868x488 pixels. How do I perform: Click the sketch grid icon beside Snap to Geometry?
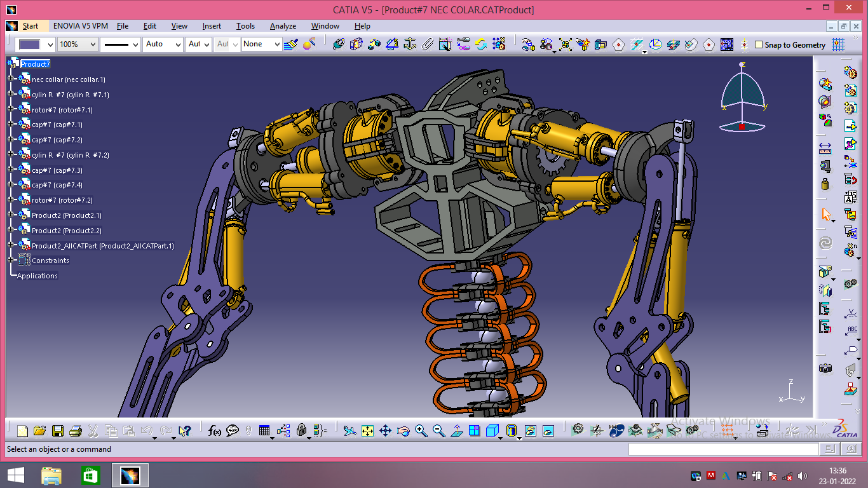(838, 44)
